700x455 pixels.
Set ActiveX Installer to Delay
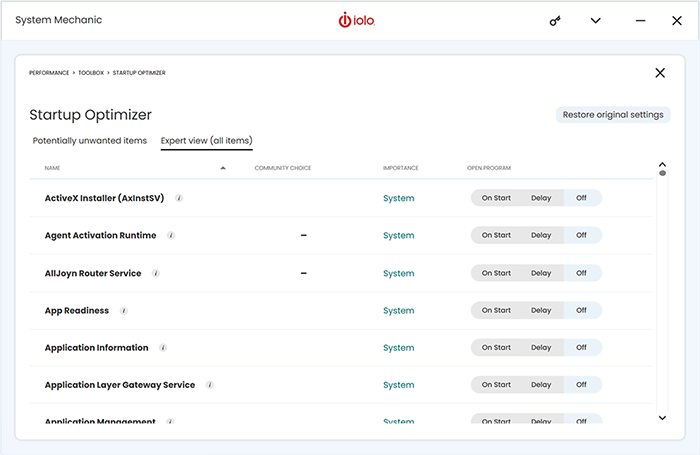[x=541, y=198]
